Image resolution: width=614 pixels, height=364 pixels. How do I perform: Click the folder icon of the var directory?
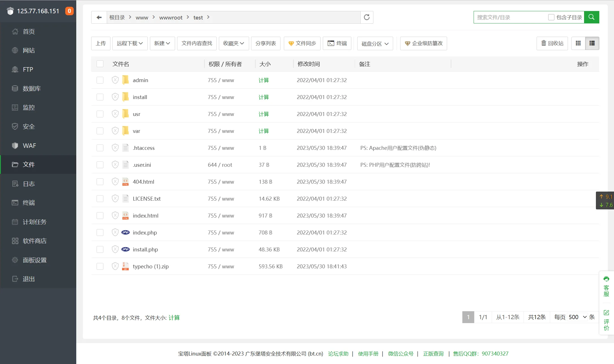(125, 131)
